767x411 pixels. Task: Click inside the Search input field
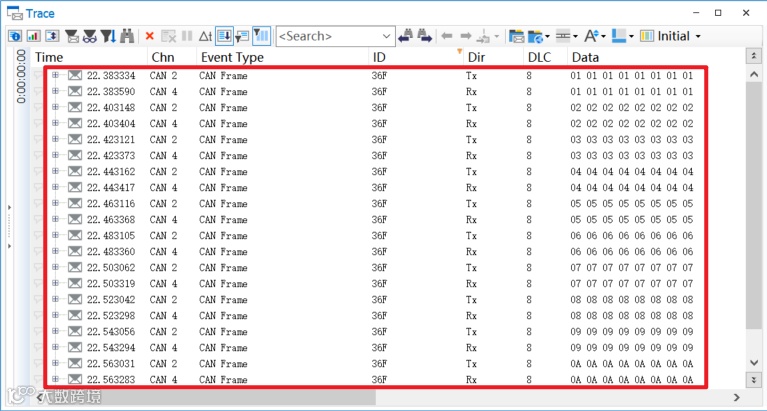tap(329, 36)
